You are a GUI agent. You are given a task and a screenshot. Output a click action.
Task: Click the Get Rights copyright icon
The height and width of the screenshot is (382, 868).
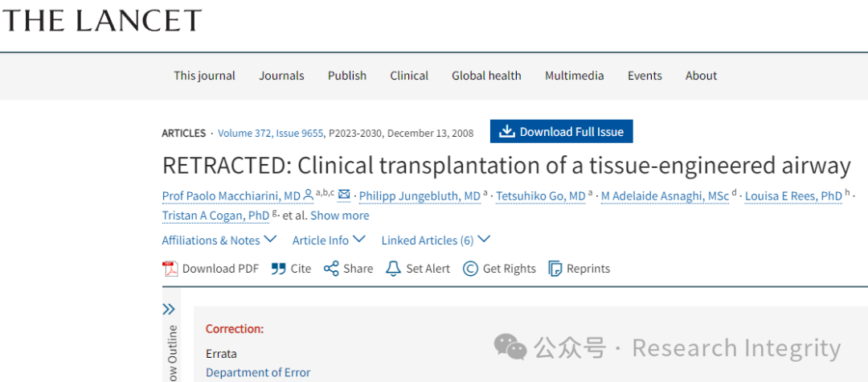pos(470,269)
